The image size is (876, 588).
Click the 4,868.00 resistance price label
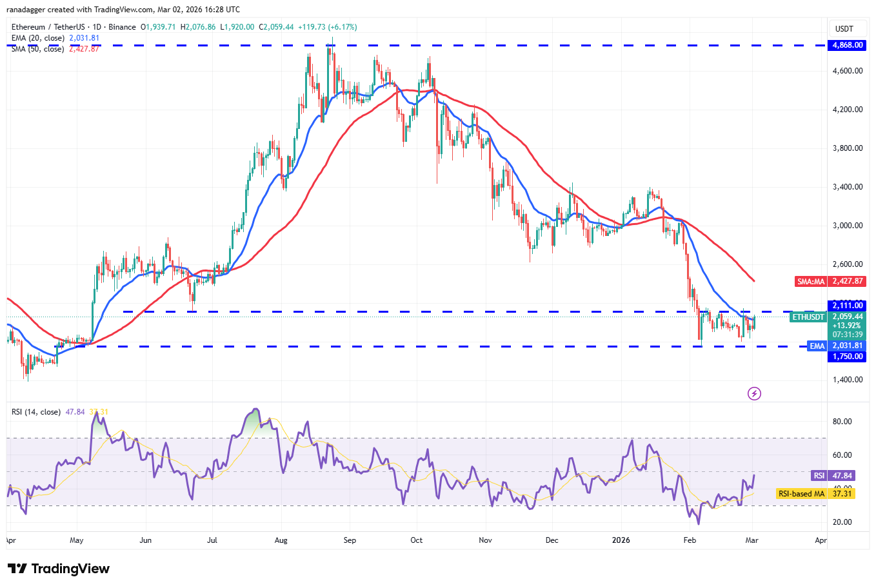846,45
